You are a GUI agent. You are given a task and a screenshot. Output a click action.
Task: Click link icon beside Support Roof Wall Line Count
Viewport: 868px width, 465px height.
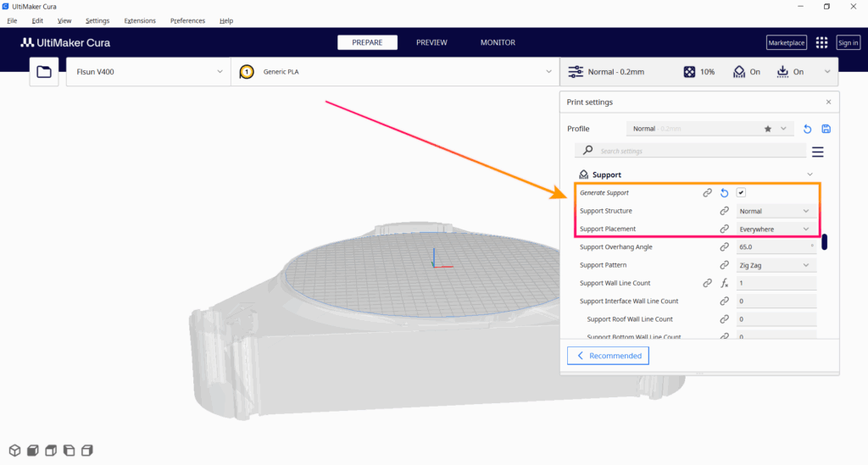[724, 319]
